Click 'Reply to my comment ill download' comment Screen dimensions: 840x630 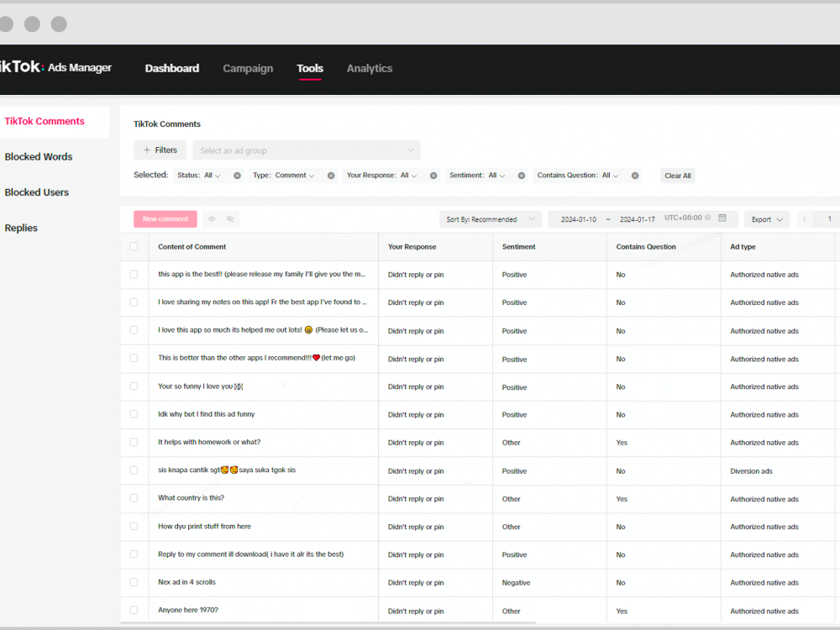[250, 554]
